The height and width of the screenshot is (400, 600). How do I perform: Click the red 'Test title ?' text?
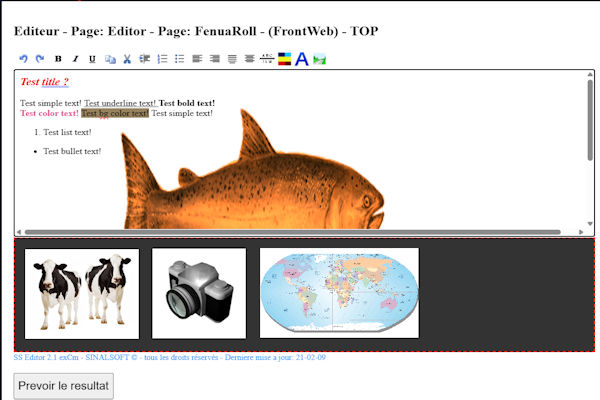(x=44, y=82)
